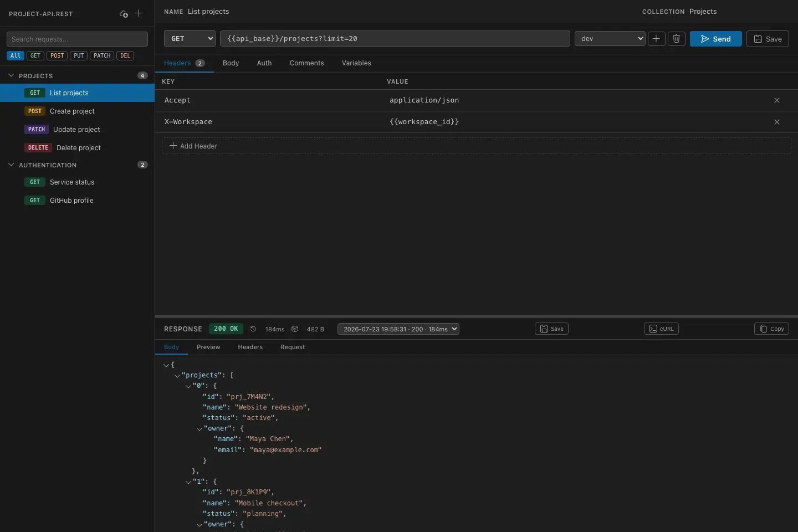Select the List projects request
Screen dimensions: 798x532
pos(77,93)
